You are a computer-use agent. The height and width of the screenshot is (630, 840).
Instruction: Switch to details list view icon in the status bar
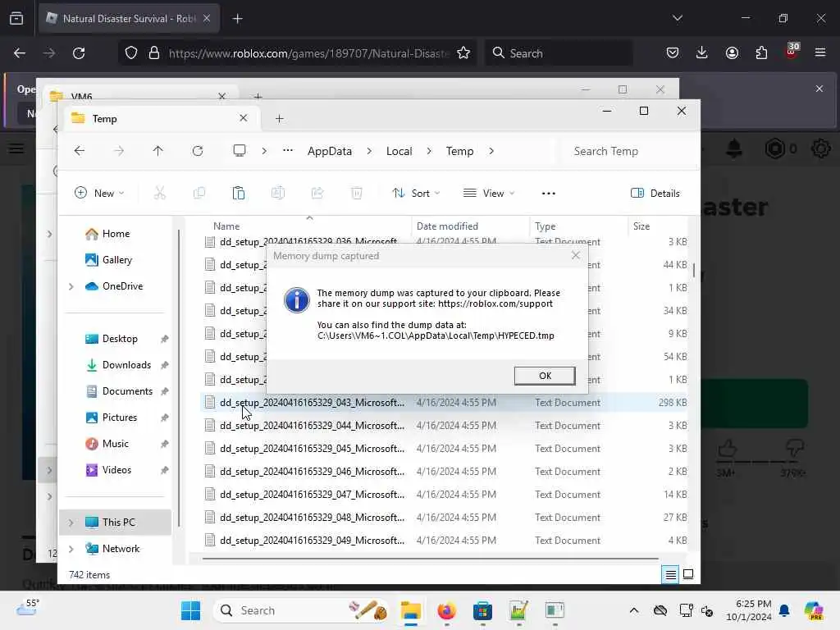click(x=670, y=575)
